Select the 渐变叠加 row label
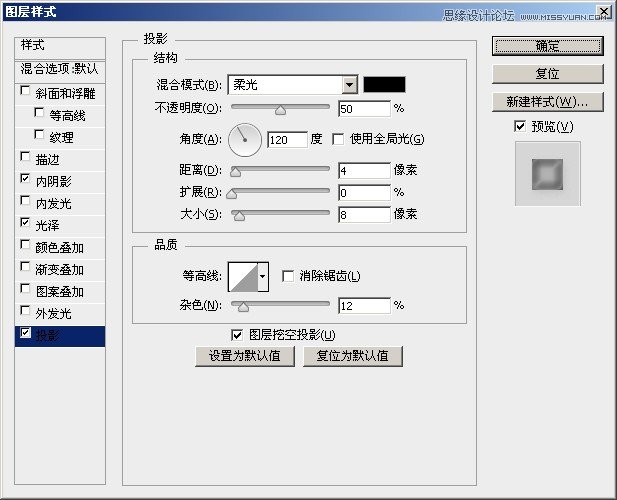The width and height of the screenshot is (617, 500). click(x=59, y=269)
